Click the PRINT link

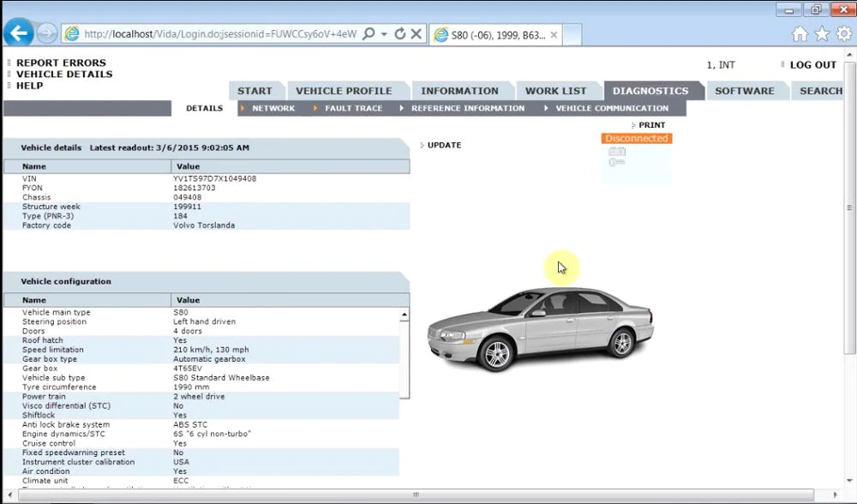pyautogui.click(x=651, y=125)
